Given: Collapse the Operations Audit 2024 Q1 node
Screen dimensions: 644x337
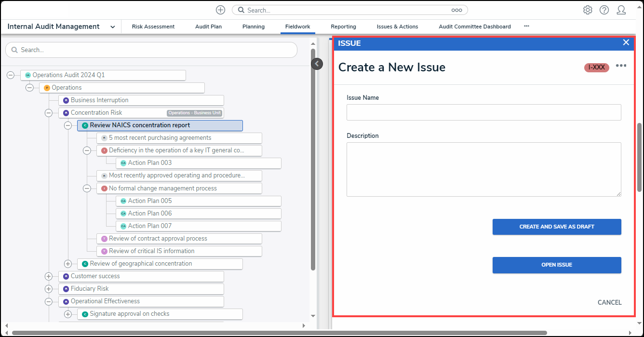Looking at the screenshot, I should tap(11, 75).
